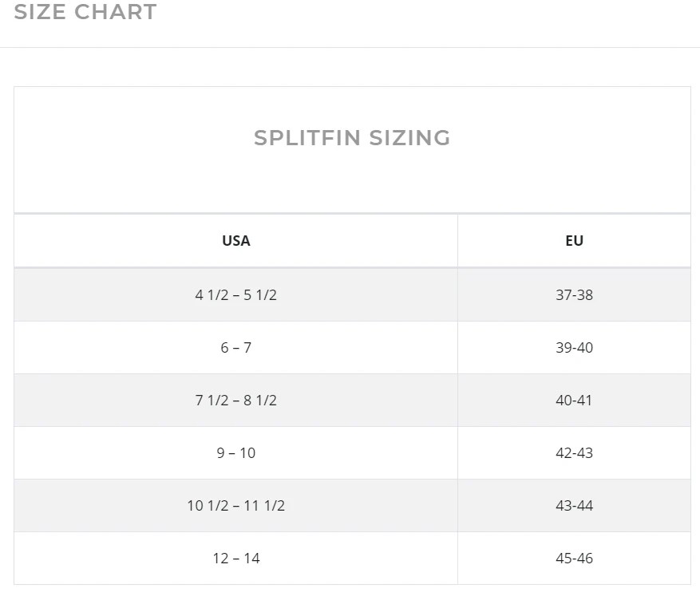
Task: Click the number 9 in the USA column
Action: coord(220,452)
